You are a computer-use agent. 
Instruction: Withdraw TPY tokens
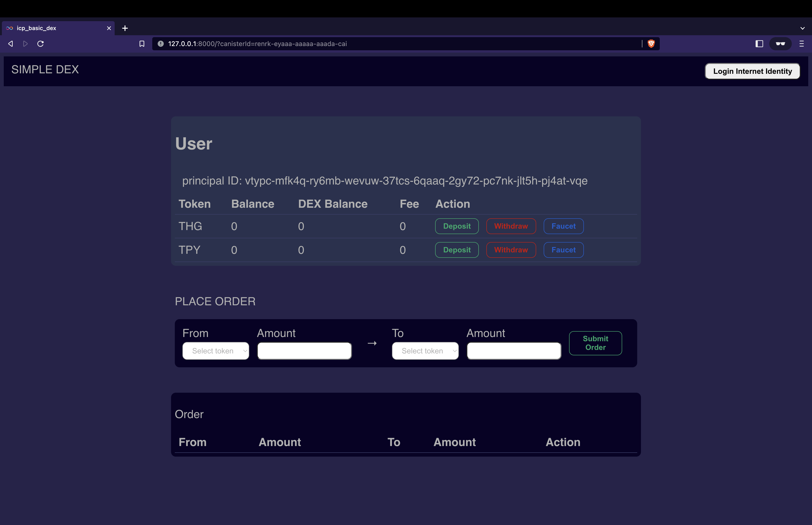pos(511,250)
